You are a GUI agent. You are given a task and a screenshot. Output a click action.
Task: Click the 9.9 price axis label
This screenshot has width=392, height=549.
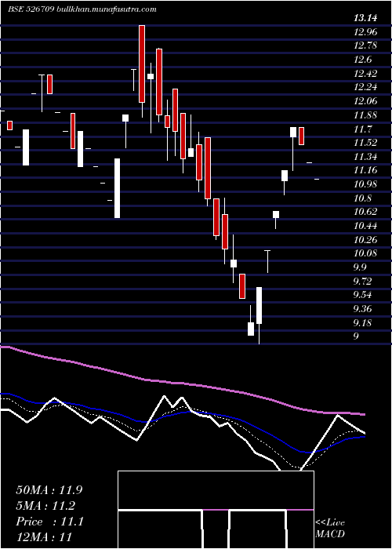(x=360, y=268)
